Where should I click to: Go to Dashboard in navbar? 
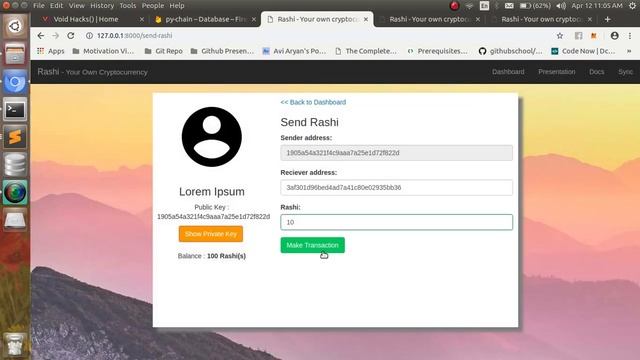(x=508, y=72)
